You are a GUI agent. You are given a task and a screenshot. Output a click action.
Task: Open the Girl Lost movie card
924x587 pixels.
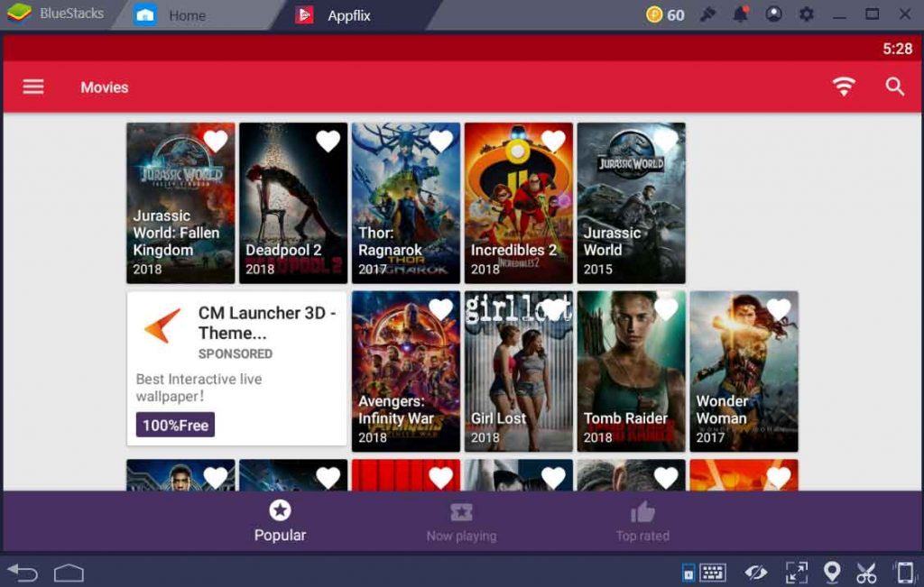click(x=518, y=371)
